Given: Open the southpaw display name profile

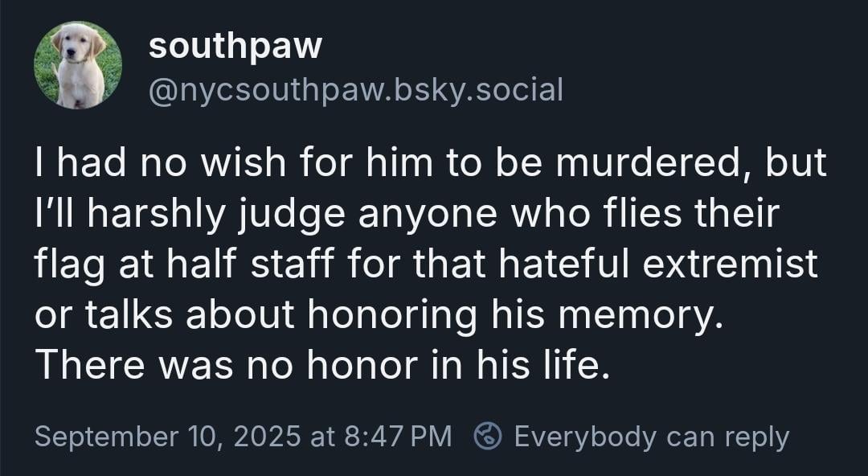Looking at the screenshot, I should pyautogui.click(x=235, y=47).
